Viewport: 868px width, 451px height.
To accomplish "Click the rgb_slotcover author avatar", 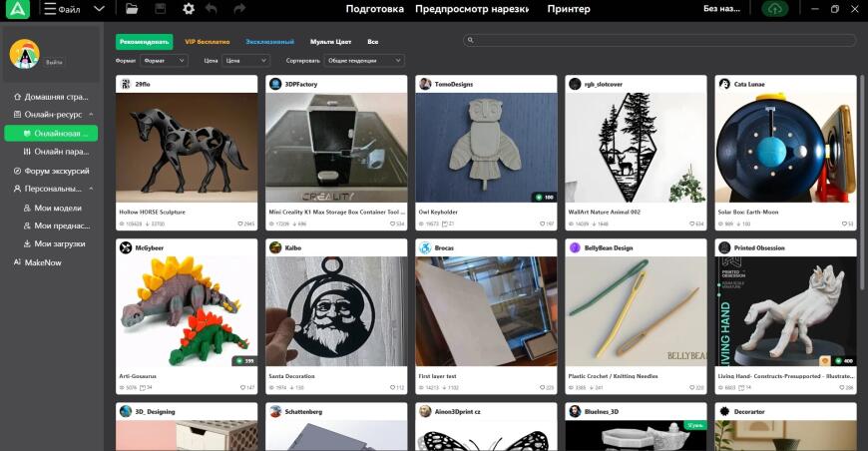I will coord(575,84).
